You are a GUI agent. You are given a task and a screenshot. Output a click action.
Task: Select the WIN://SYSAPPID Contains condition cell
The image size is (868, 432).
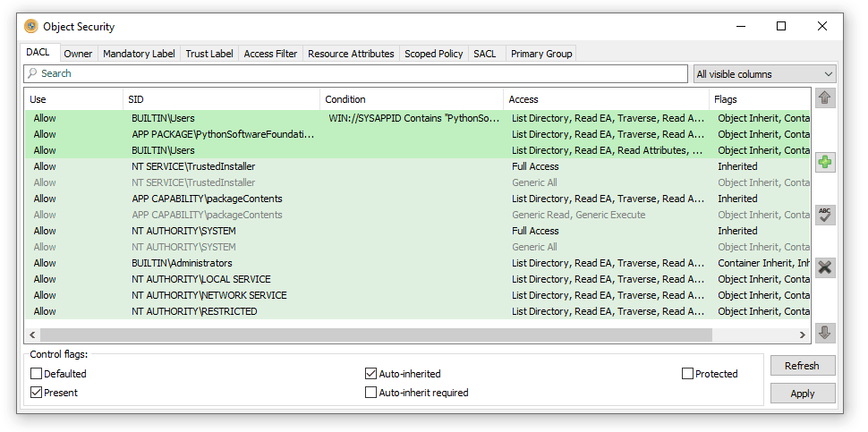pyautogui.click(x=414, y=118)
